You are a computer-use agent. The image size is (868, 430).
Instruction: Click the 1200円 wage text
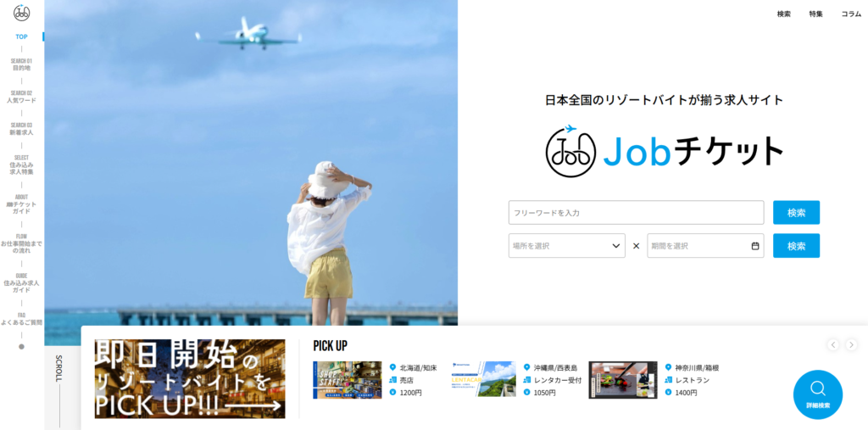[x=411, y=393]
